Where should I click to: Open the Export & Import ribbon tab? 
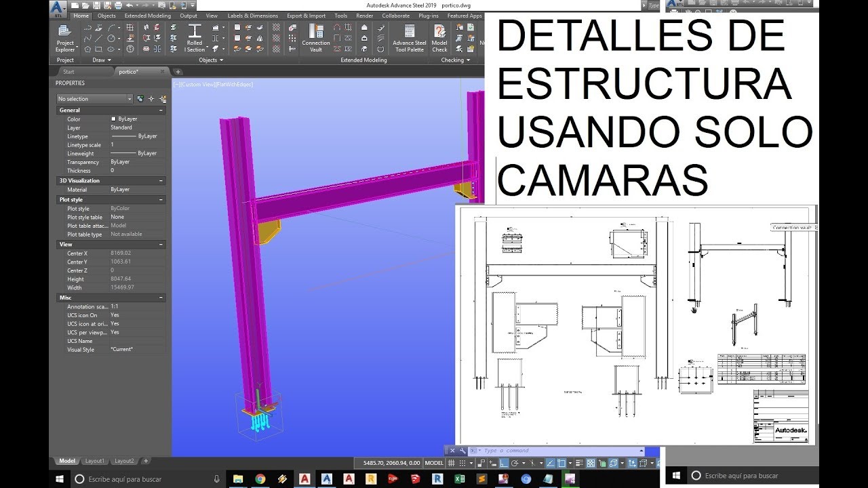[x=306, y=16]
